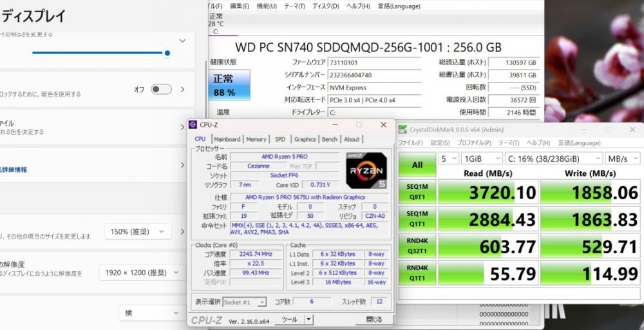Switch to Memory tab in CPU-Z
The image size is (644, 330).
(x=256, y=139)
